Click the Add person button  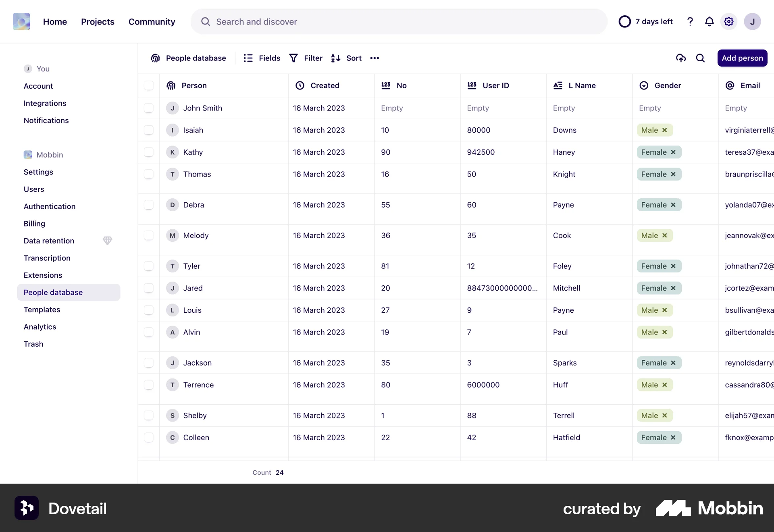click(742, 58)
